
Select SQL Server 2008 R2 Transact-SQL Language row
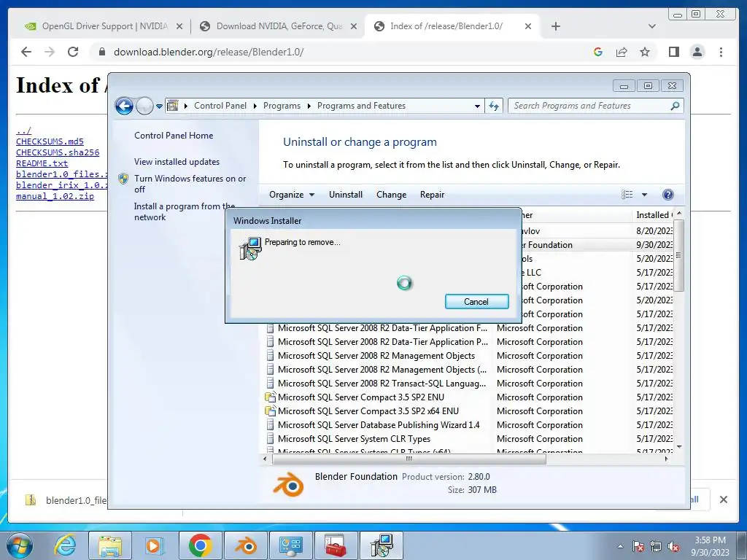point(382,384)
